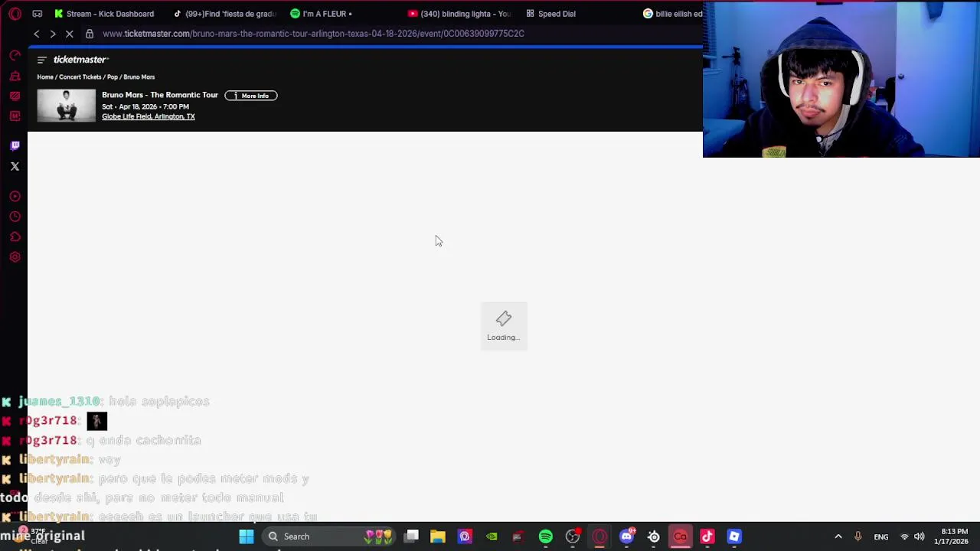Viewport: 980px width, 551px height.
Task: Click the padlock site security icon
Action: 90,34
